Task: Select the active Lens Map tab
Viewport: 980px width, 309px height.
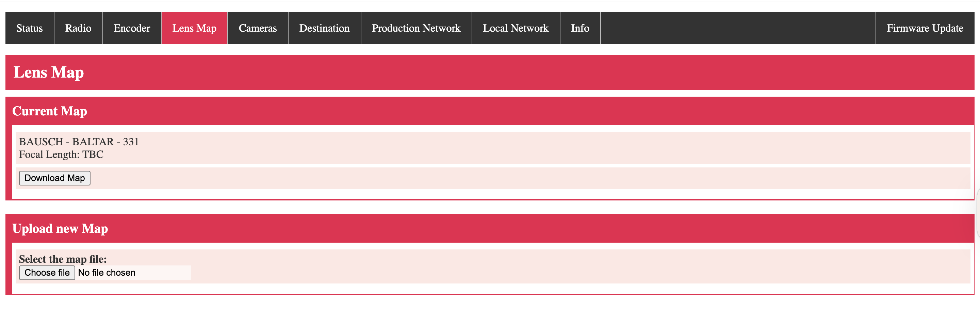Action: [x=194, y=28]
